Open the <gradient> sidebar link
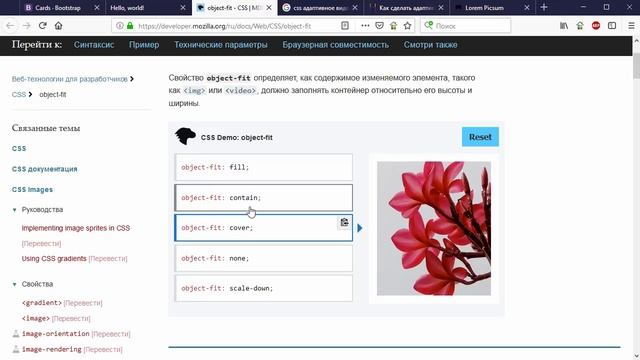Image resolution: width=640 pixels, height=360 pixels. pyautogui.click(x=42, y=303)
